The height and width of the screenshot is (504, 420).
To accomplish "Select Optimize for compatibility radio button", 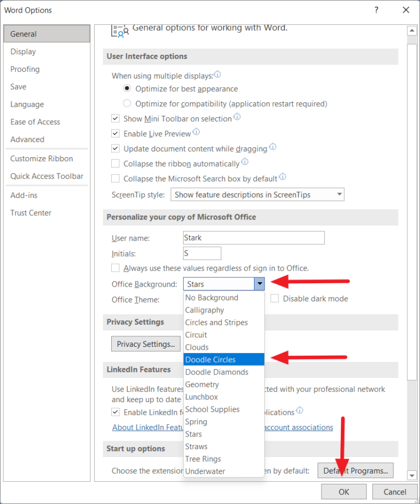I will 127,103.
